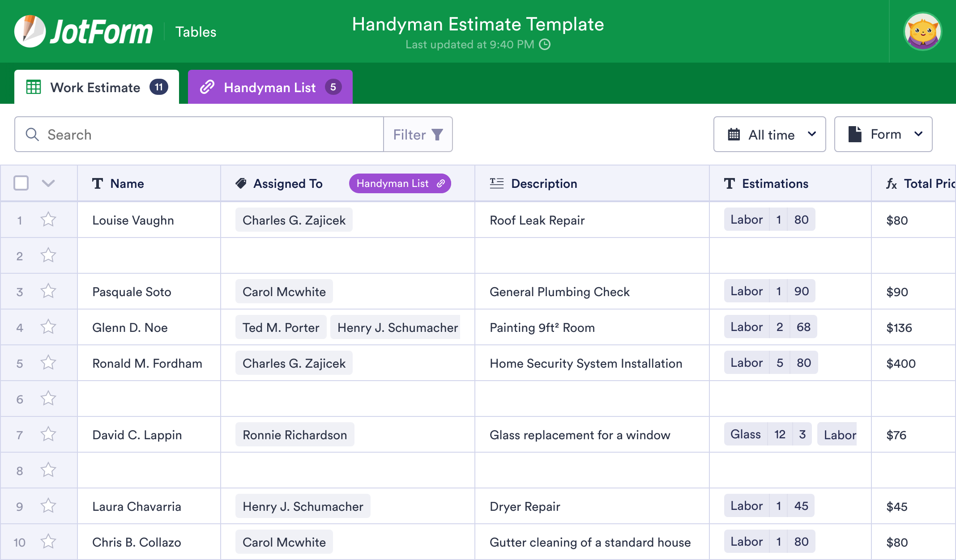Select the Work Estimate tab
The width and height of the screenshot is (956, 560).
96,87
